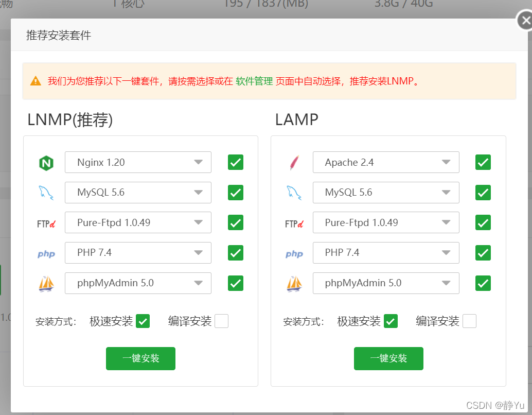Click the LNMP(推荐) heading
This screenshot has height=415, width=532.
[70, 119]
